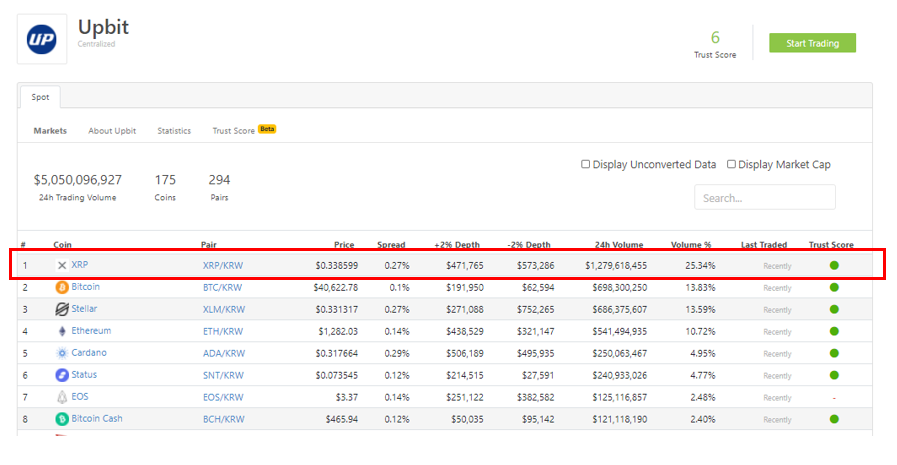The height and width of the screenshot is (465, 897).
Task: Click the 294 Pairs count
Action: click(x=219, y=180)
